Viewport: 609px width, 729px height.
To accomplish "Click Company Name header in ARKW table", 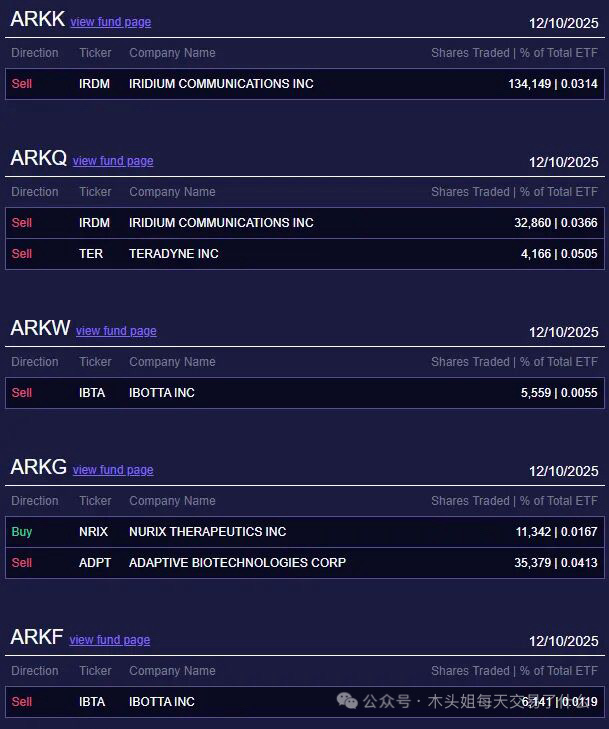I will tap(172, 362).
